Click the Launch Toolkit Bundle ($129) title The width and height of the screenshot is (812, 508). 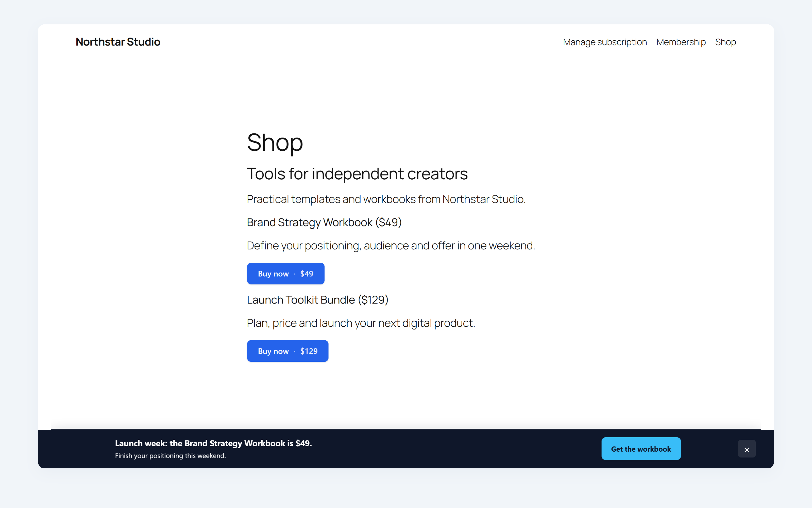click(x=317, y=300)
